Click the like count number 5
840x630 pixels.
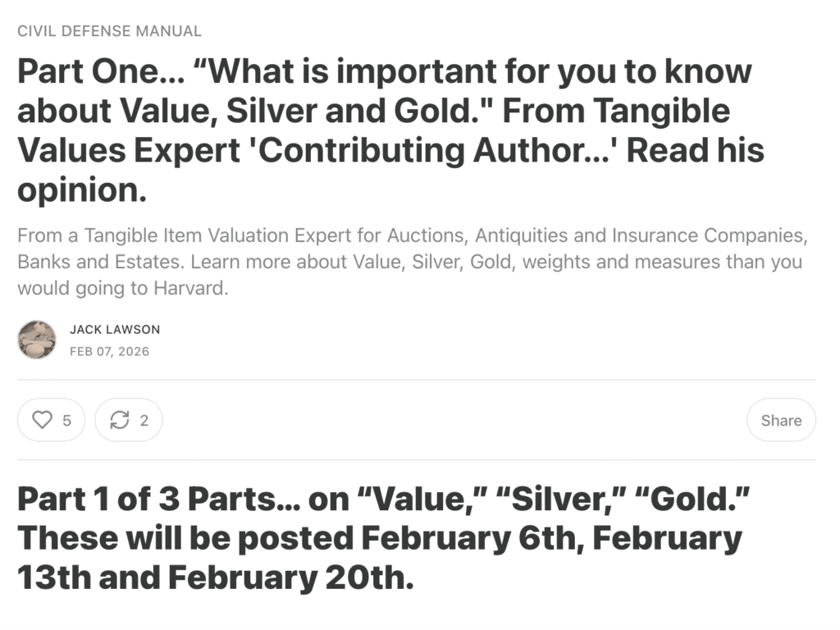click(66, 421)
